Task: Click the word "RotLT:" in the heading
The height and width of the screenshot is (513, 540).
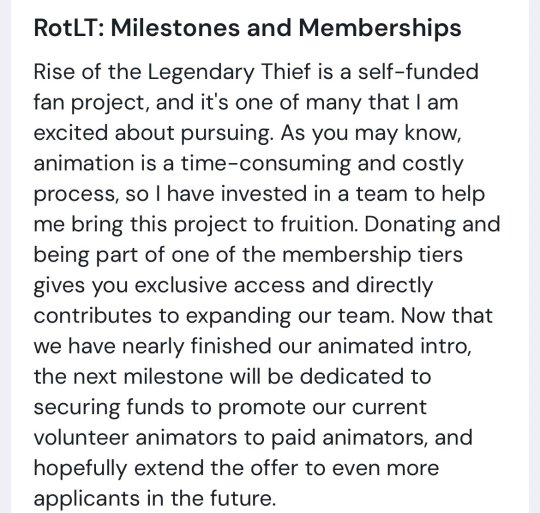Action: click(69, 28)
